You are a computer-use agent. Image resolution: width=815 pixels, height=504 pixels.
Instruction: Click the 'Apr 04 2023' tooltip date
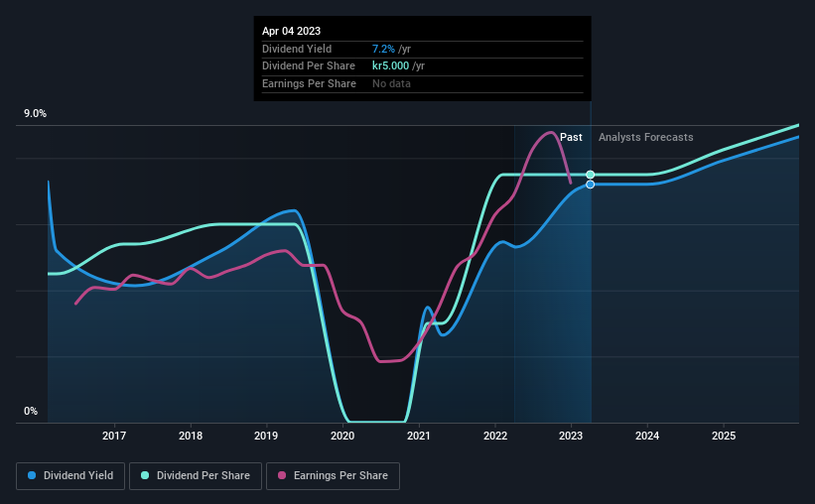pos(291,31)
